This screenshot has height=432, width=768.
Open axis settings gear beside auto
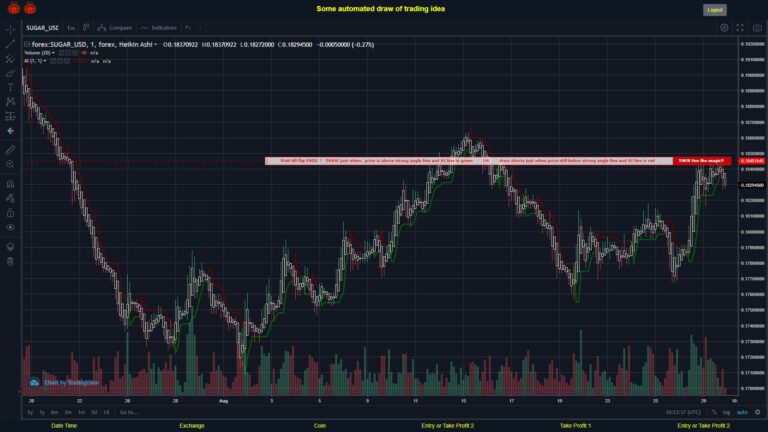click(x=758, y=412)
